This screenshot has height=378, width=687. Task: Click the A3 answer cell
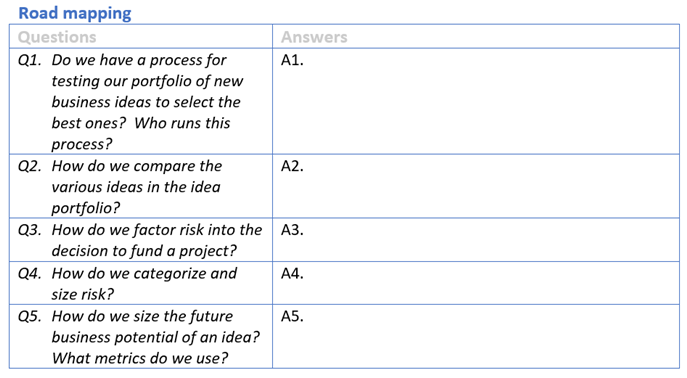[x=476, y=240]
